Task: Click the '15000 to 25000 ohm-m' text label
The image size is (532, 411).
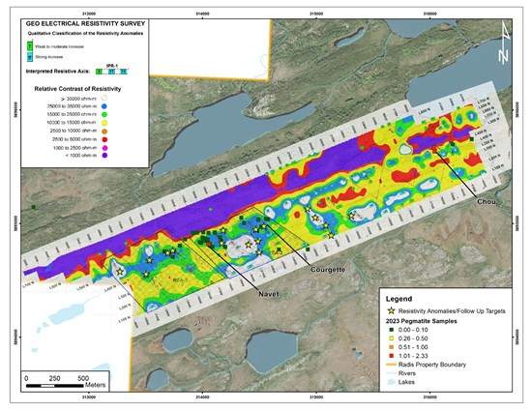Action: coord(72,114)
